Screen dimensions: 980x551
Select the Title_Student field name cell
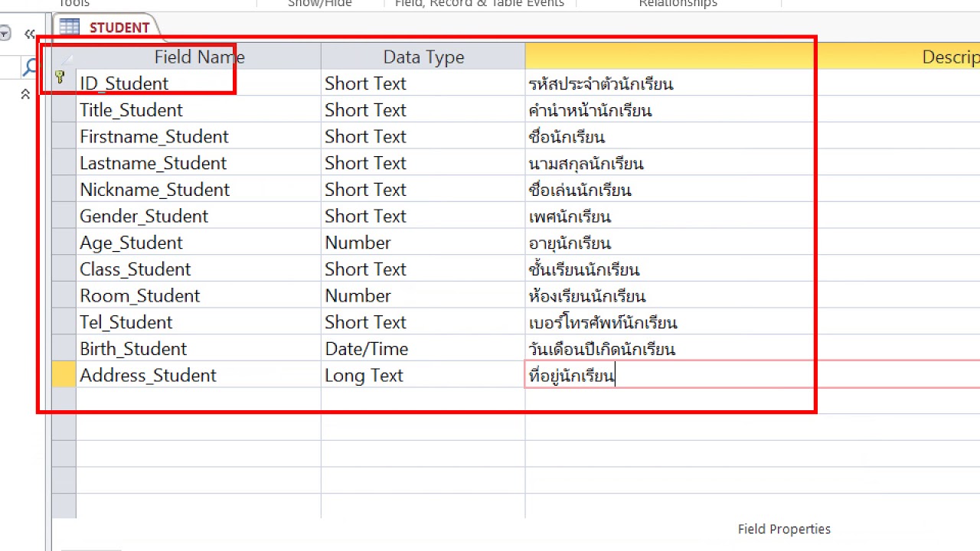pos(199,109)
